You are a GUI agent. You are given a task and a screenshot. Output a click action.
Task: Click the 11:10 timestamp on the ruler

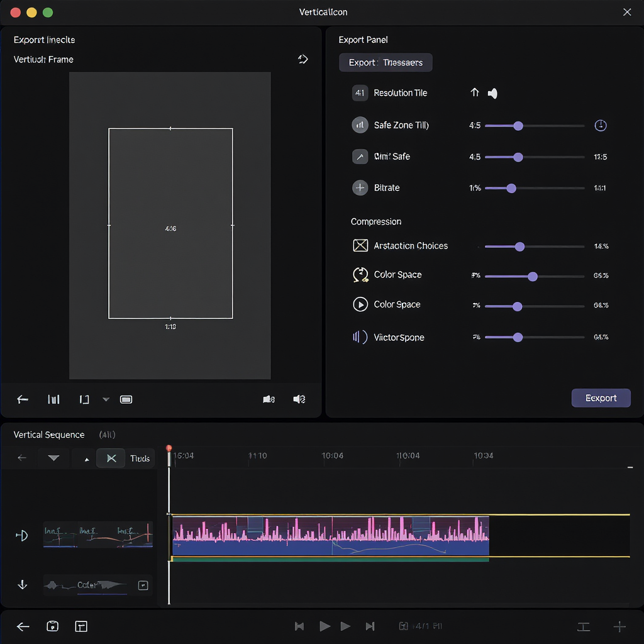pos(257,455)
